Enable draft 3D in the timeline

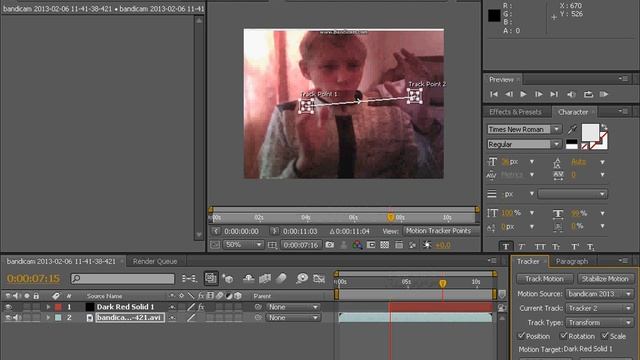pos(228,278)
